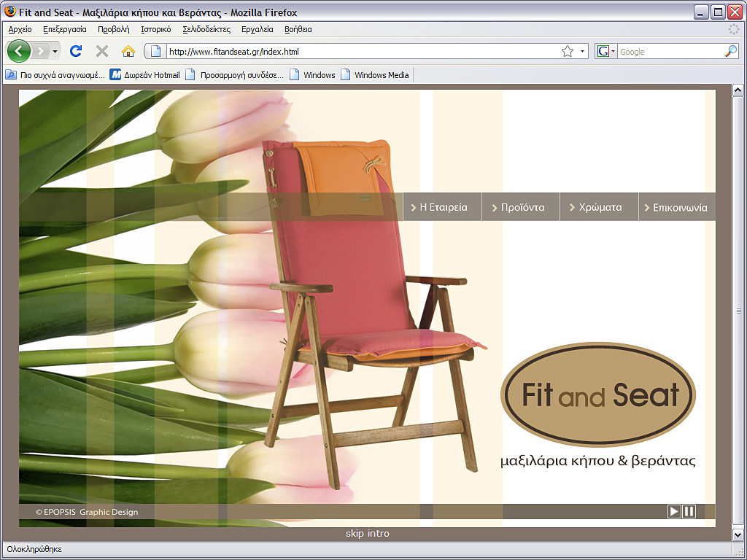Screen dimensions: 747x560
Task: Open the back/forward history dropdown arrow
Action: coord(55,52)
